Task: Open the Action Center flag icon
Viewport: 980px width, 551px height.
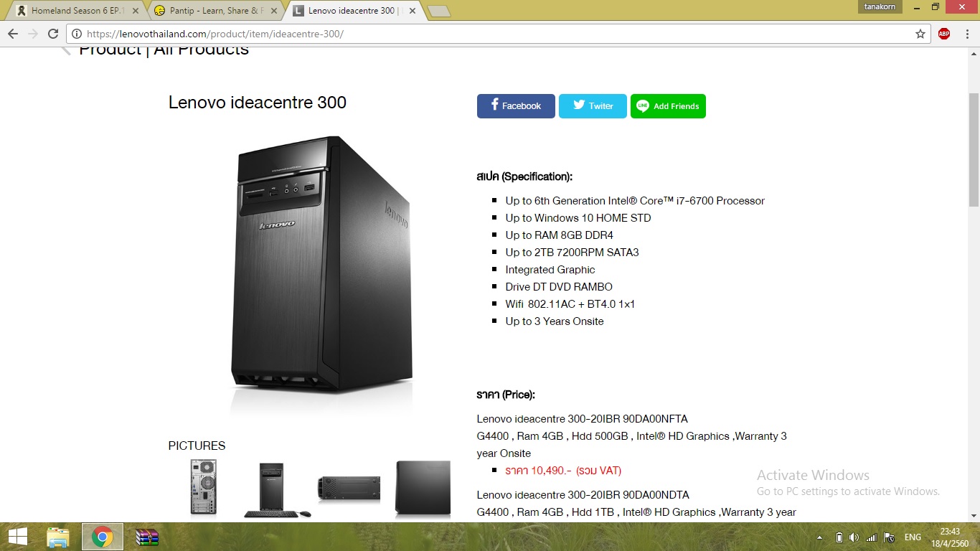Action: click(x=889, y=537)
